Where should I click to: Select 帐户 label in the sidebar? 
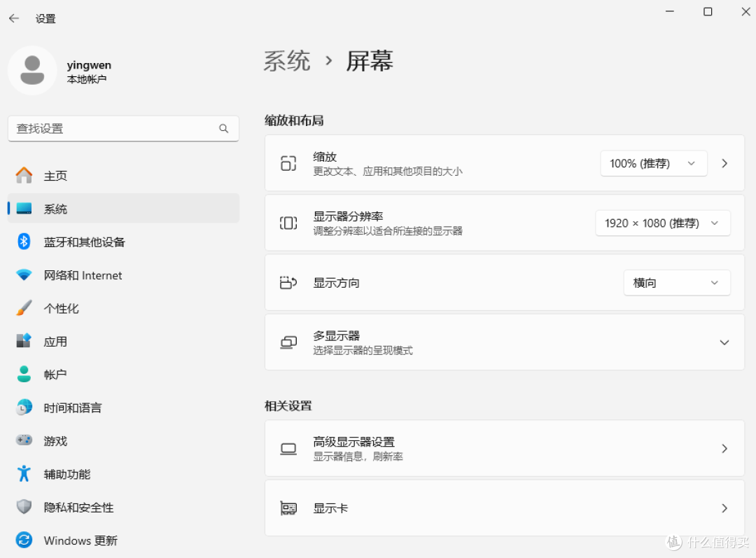(55, 375)
